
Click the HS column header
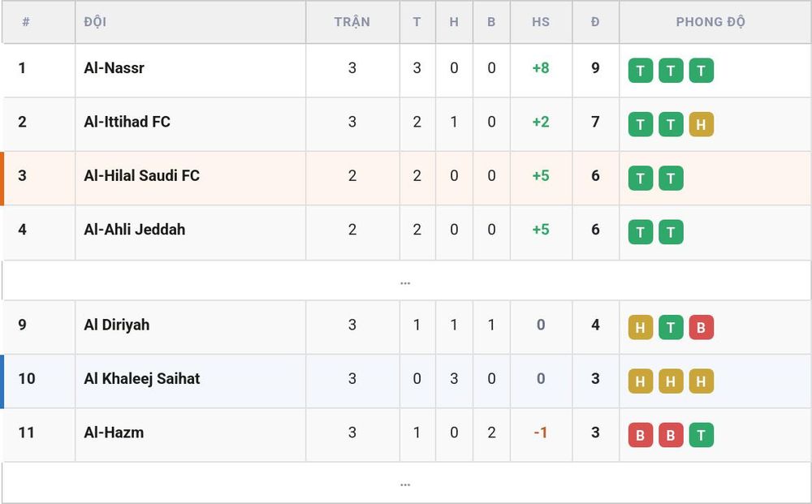tap(541, 22)
